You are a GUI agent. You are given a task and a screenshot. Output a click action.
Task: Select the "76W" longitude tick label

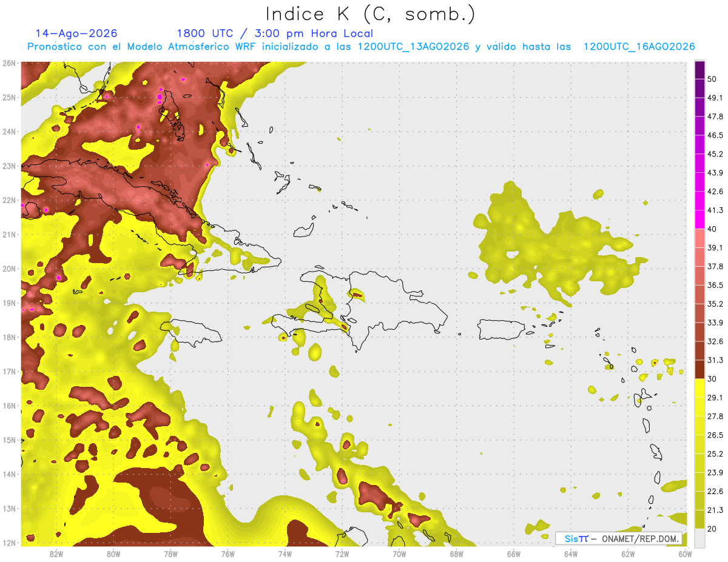(x=227, y=554)
